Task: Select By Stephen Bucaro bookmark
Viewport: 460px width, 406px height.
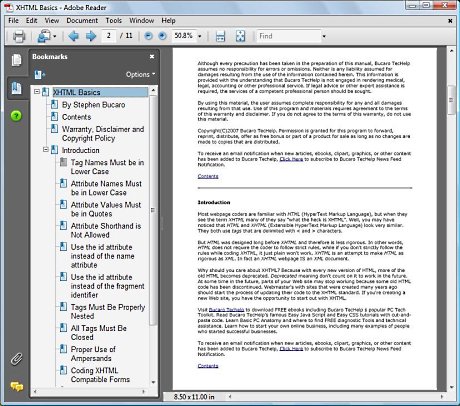Action: point(94,105)
